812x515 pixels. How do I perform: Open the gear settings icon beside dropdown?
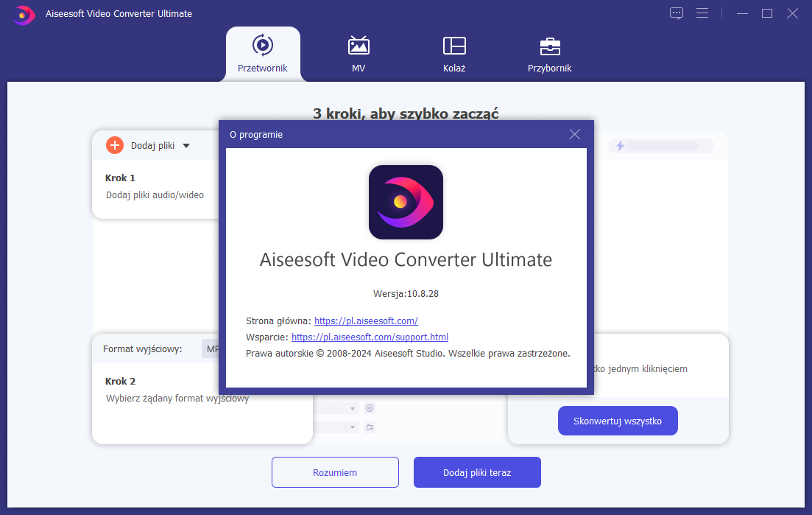click(x=370, y=408)
